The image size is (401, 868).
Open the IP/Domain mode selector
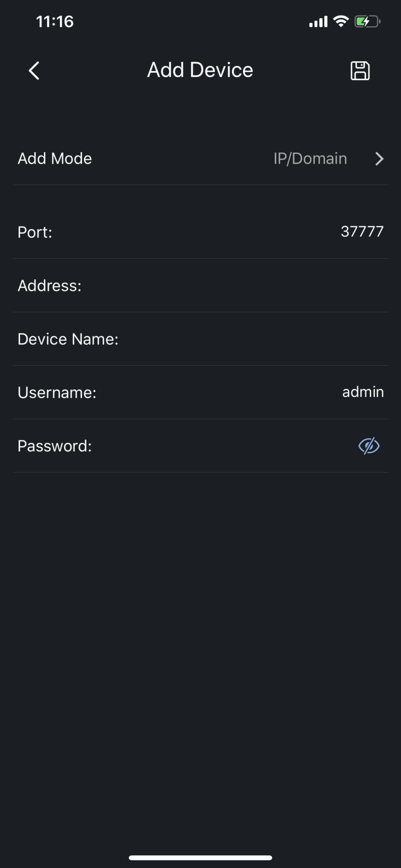pyautogui.click(x=310, y=159)
